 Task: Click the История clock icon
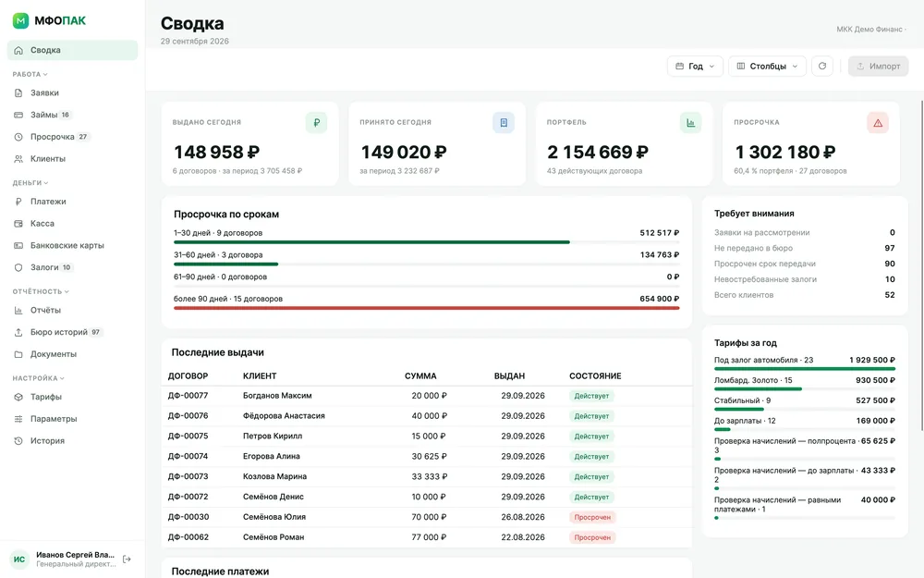18,440
